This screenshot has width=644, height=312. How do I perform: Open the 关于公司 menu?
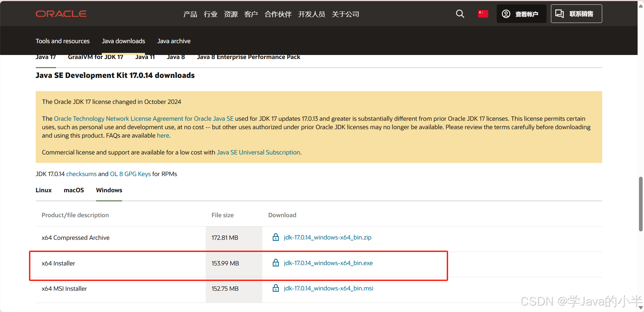point(345,14)
